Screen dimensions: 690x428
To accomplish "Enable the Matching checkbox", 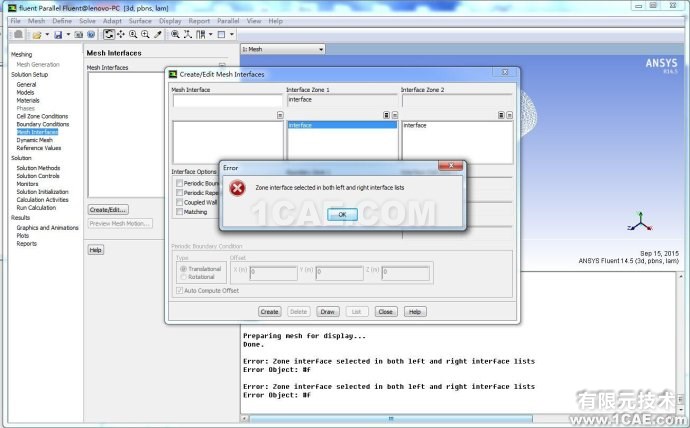I will tap(180, 212).
